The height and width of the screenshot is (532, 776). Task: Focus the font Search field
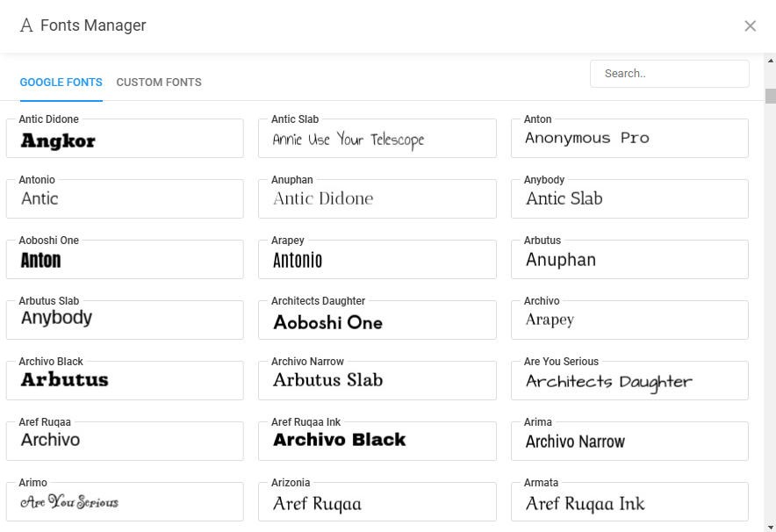pos(670,74)
